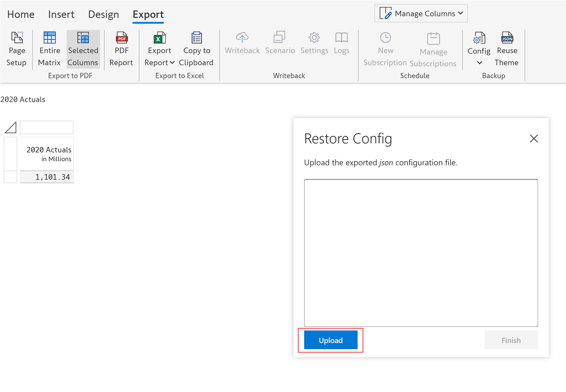566x392 pixels.
Task: Expand the Config backup dropdown
Action: pos(479,62)
